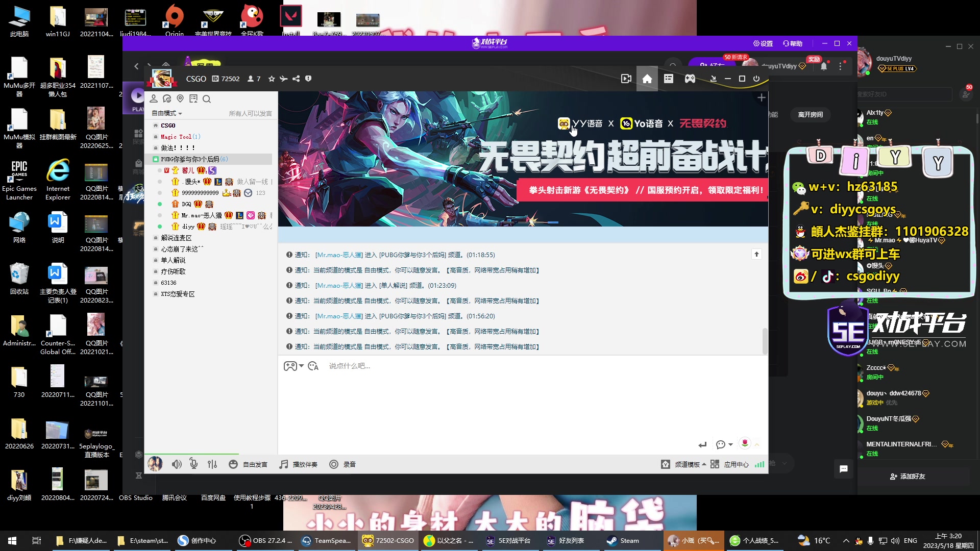Expand the 频道模板 channel template menu

[683, 464]
